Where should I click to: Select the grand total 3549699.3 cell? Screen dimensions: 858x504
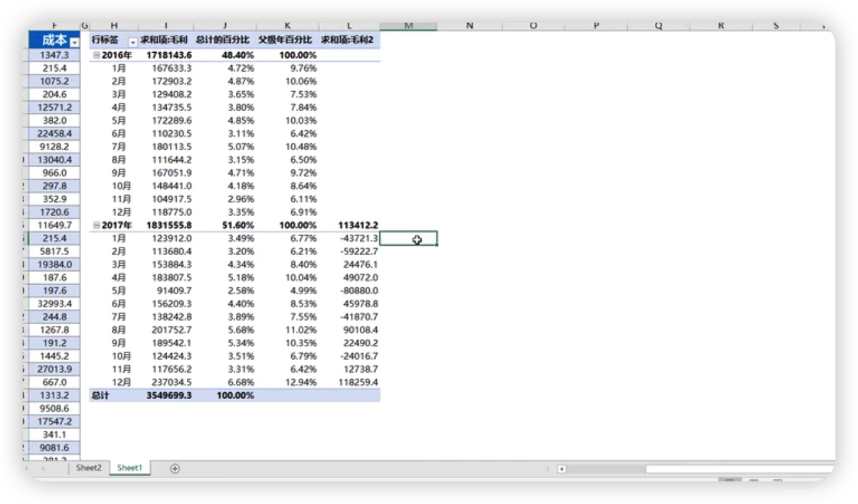click(166, 395)
